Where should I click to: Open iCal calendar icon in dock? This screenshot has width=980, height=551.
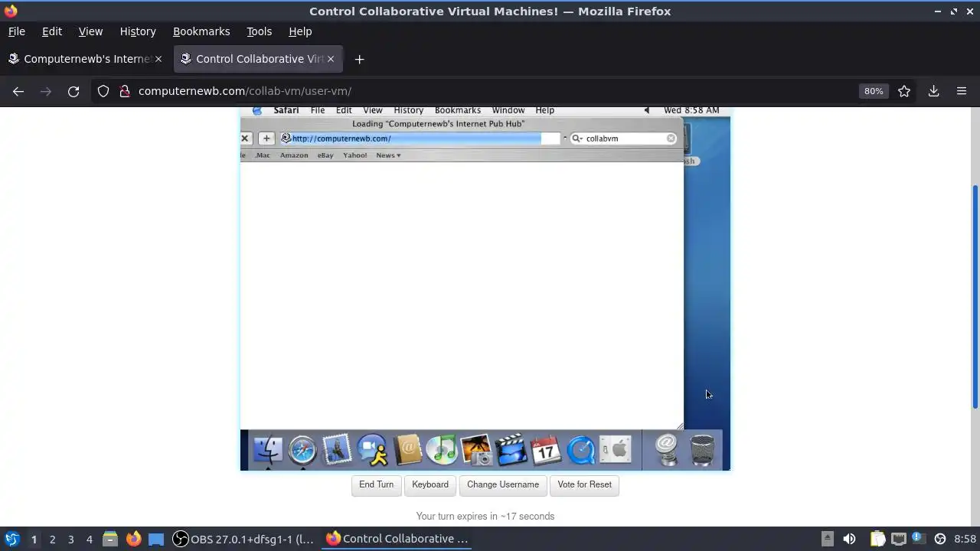click(x=546, y=450)
